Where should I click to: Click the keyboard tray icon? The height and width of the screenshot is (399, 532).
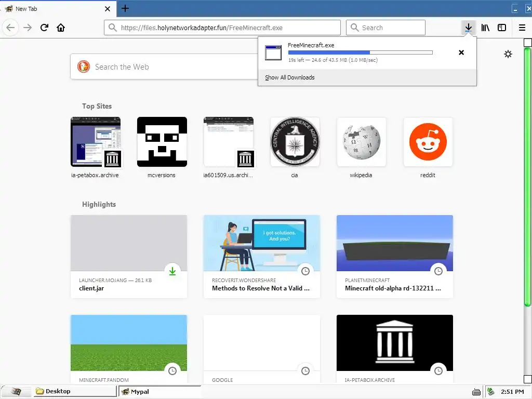(x=476, y=392)
